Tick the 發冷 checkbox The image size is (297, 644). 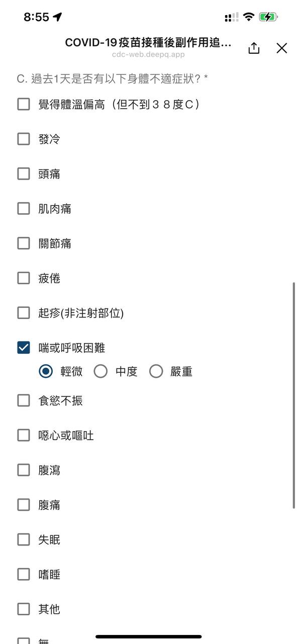[24, 139]
